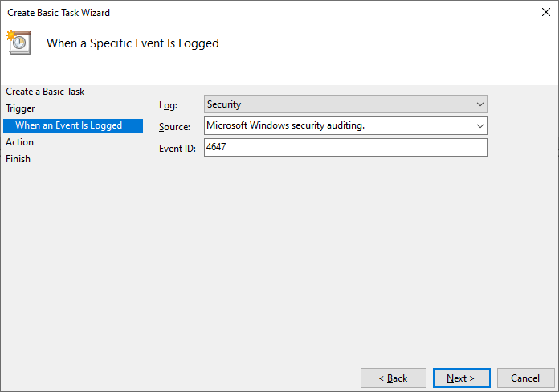This screenshot has height=392, width=559.
Task: Expand the Source dropdown arrow
Action: (479, 126)
